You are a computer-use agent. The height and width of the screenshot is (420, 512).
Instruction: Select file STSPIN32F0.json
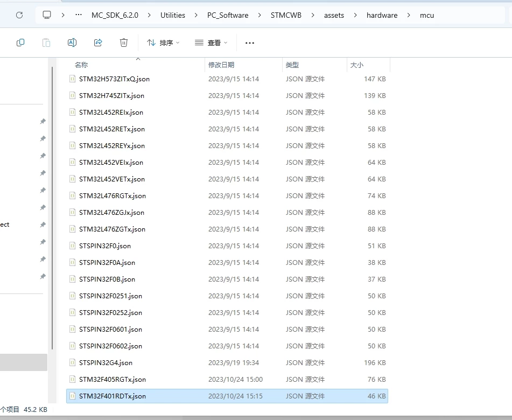[227, 246]
